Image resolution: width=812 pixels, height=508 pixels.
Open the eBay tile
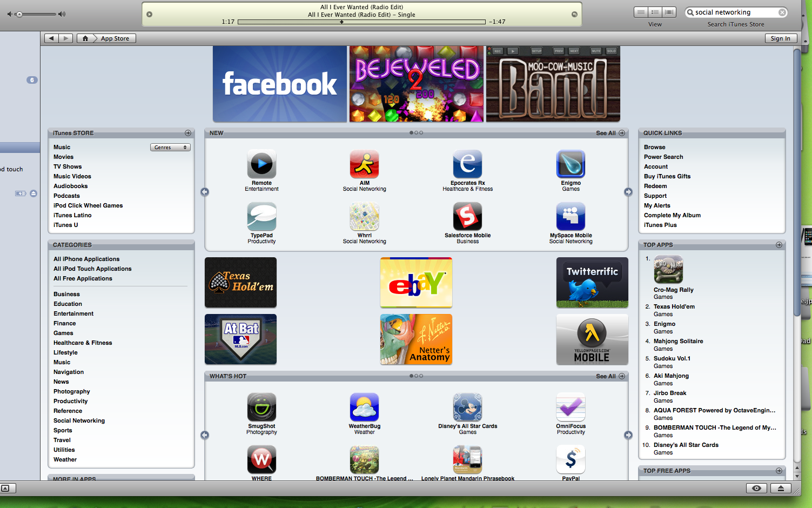tap(416, 283)
